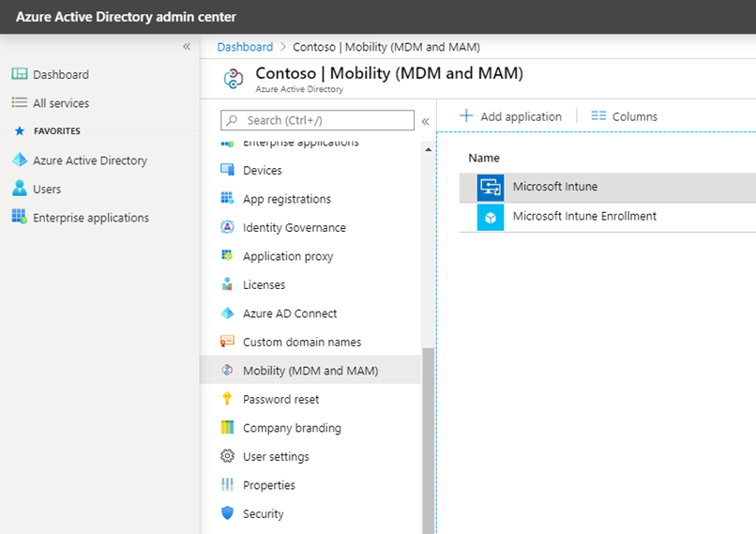Click the Enterprise applications grid icon in favorites
This screenshot has height=534, width=756.
(20, 217)
